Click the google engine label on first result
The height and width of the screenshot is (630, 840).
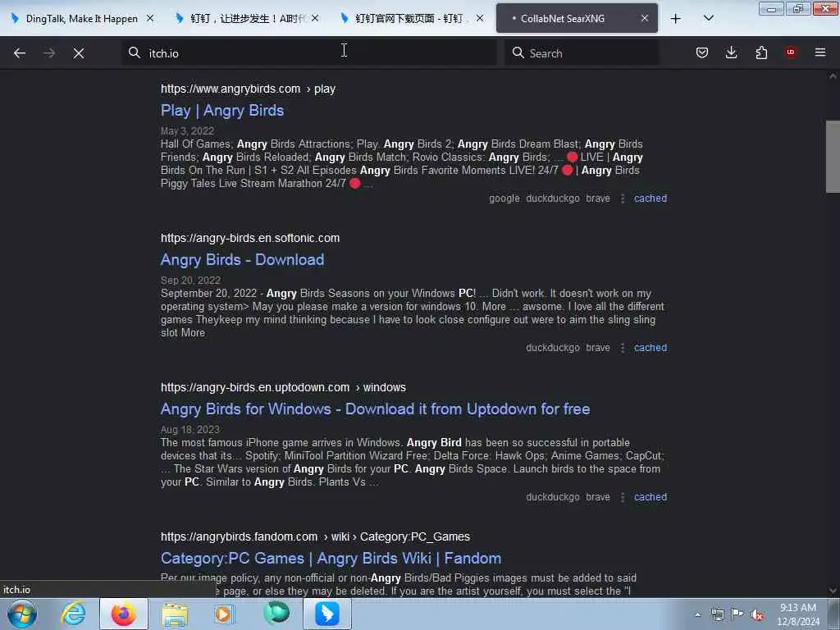point(504,199)
